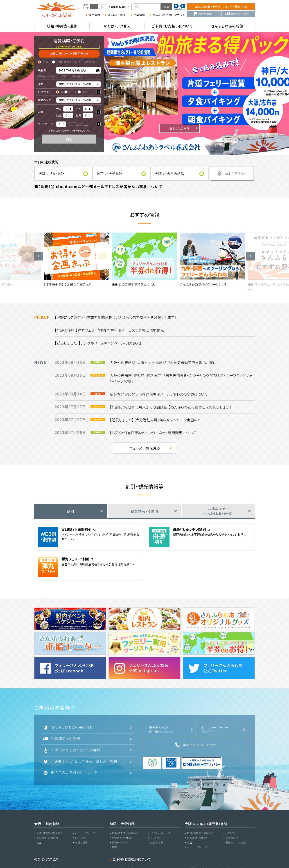Expand the 観光情報・その他 tab

[144, 511]
